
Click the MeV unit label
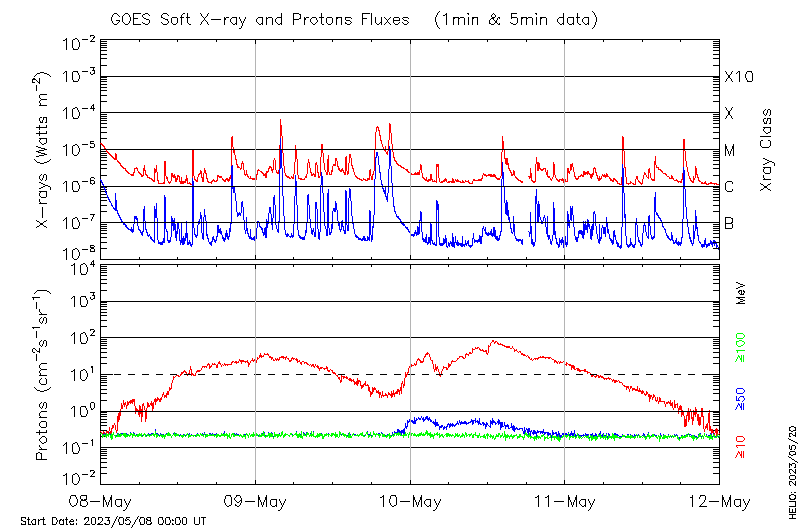[x=741, y=293]
